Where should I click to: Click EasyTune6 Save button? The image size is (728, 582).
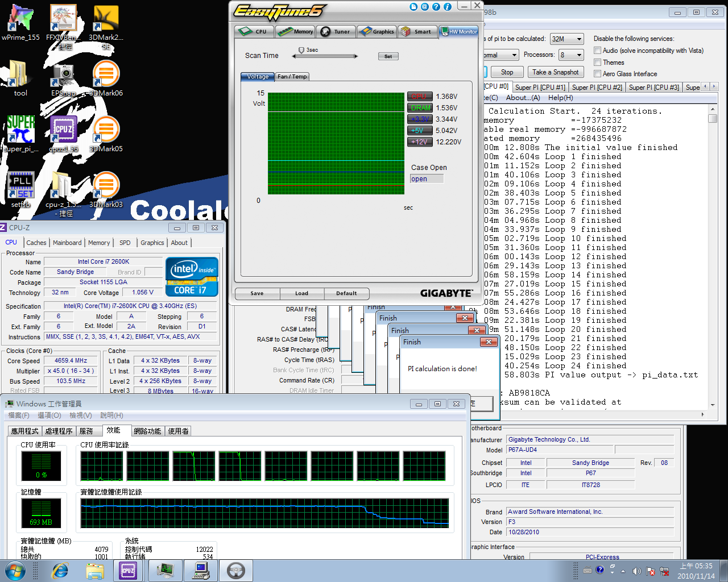[257, 293]
